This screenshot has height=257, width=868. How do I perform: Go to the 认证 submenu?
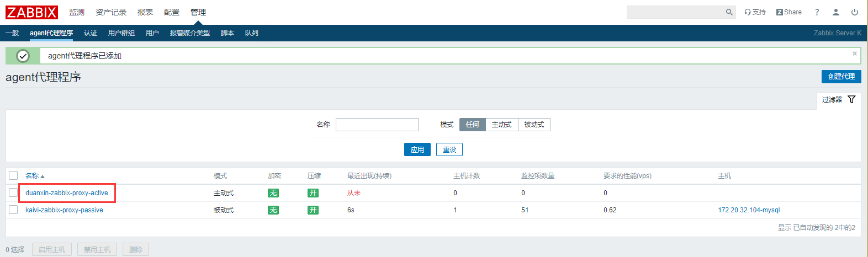[x=91, y=33]
